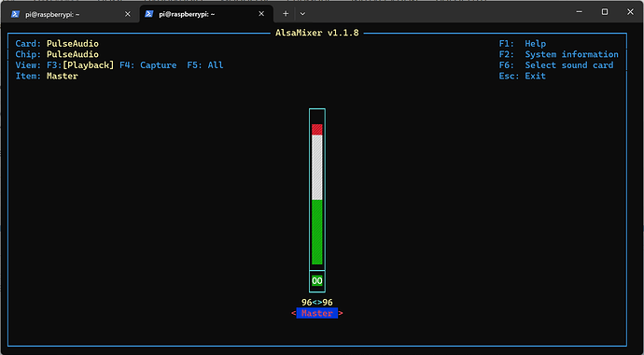This screenshot has height=355, width=644.
Task: Click the green section of volume bar
Action: 317,232
